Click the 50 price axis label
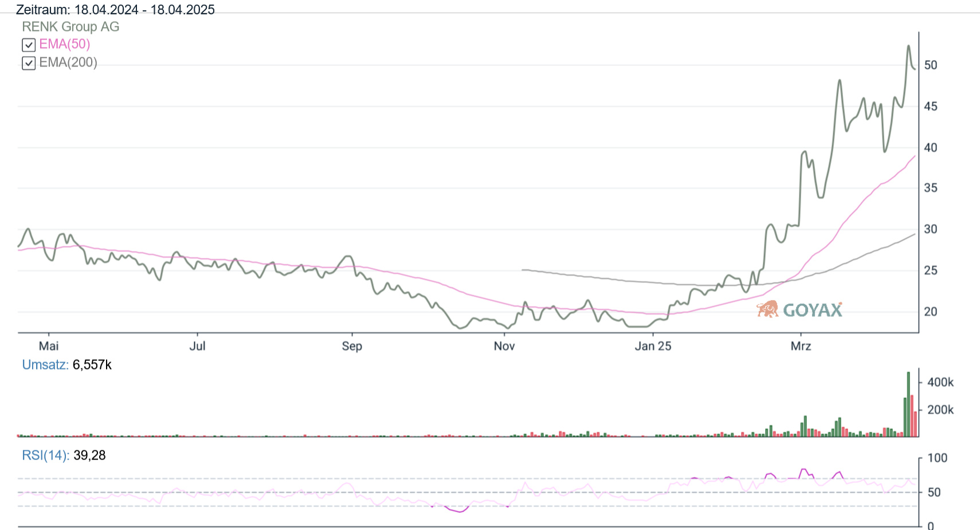This screenshot has width=980, height=530. point(931,65)
